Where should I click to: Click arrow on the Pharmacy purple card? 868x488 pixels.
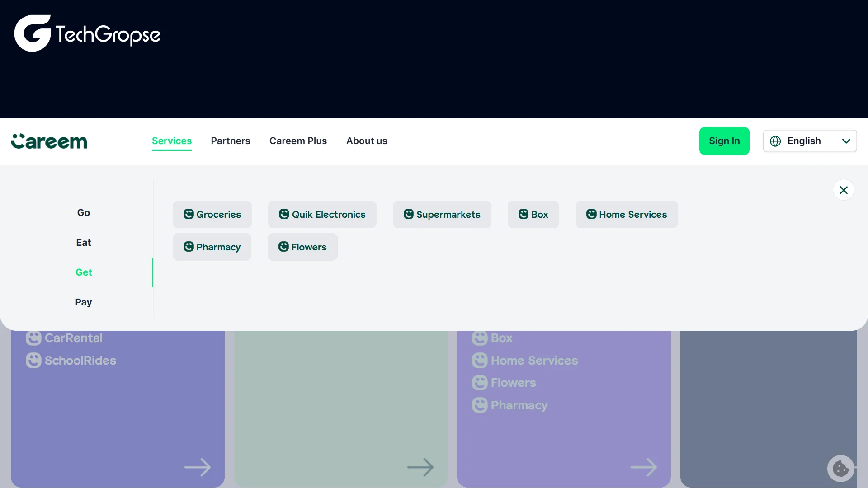pyautogui.click(x=644, y=467)
